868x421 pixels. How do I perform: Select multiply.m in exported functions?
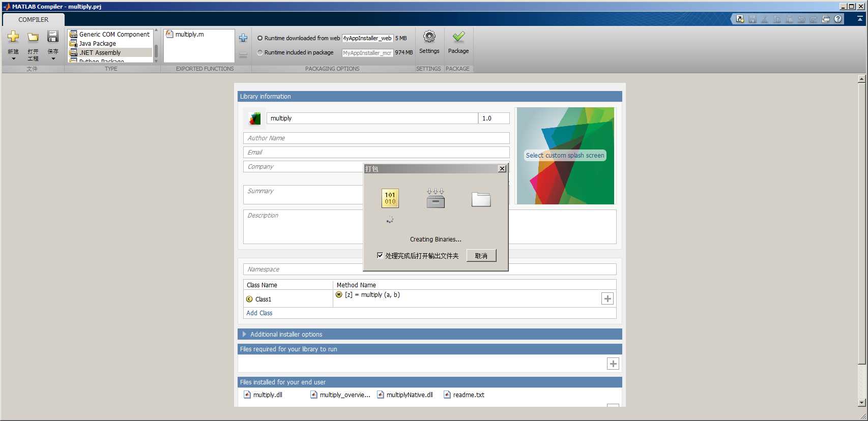click(x=185, y=34)
